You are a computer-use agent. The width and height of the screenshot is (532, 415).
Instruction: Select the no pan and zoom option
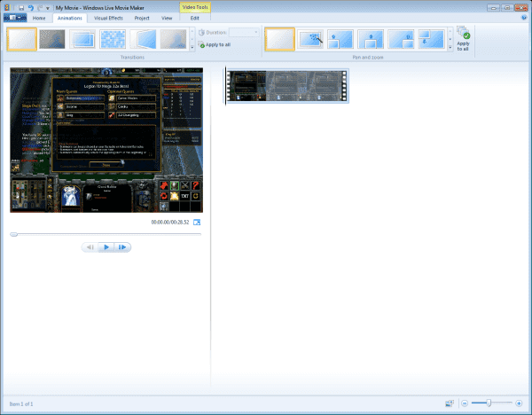tap(279, 39)
